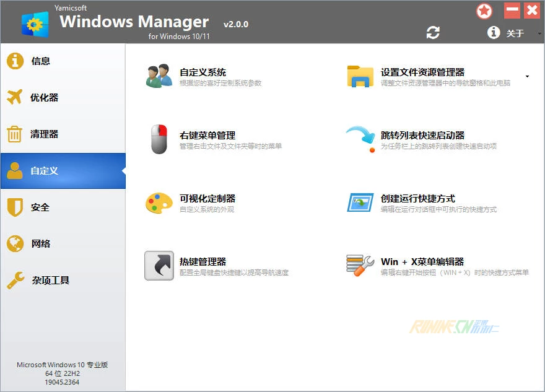Image resolution: width=545 pixels, height=392 pixels.
Task: Open Win + X菜单编辑器 wrench icon
Action: (360, 266)
